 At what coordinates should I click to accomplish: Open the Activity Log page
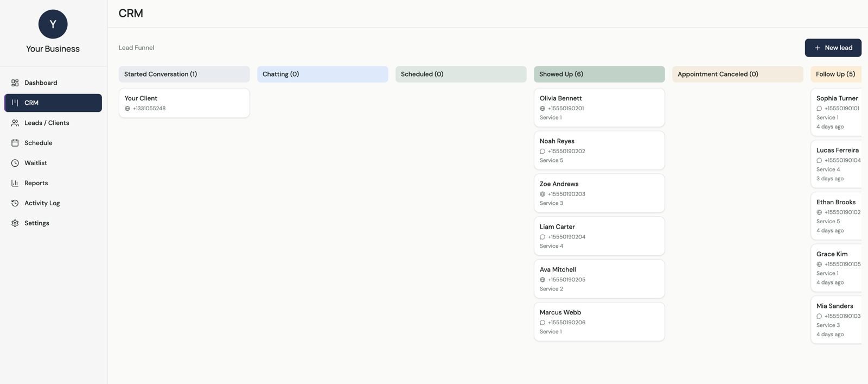pyautogui.click(x=53, y=203)
